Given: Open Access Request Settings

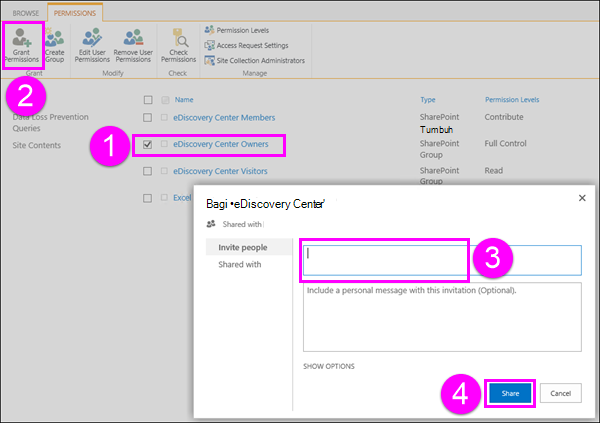Looking at the screenshot, I should (246, 45).
